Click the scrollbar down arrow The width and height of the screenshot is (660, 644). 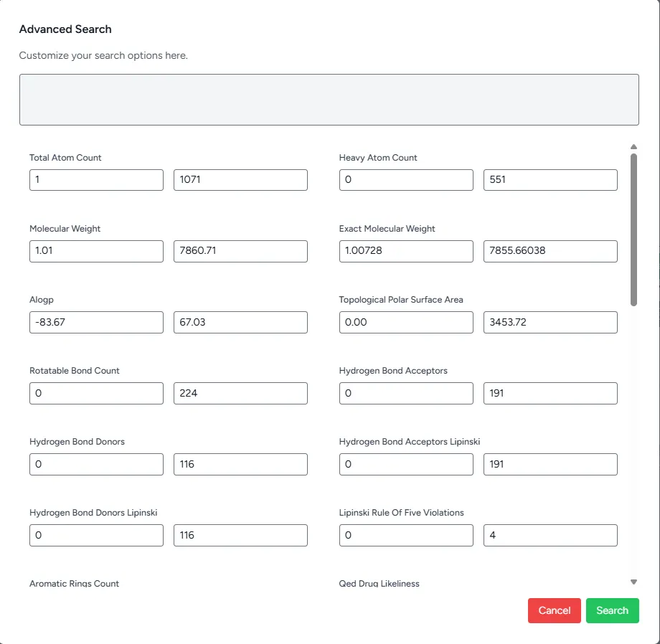633,582
